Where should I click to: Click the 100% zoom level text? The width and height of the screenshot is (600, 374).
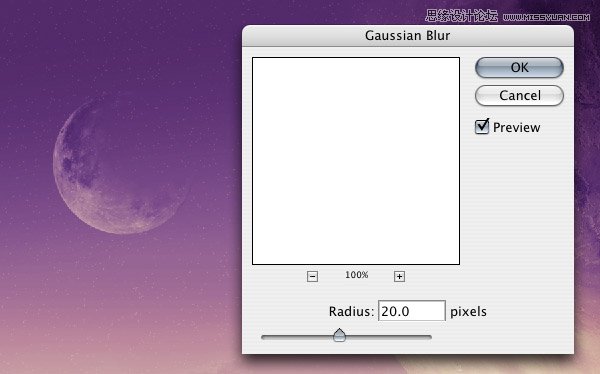click(357, 275)
